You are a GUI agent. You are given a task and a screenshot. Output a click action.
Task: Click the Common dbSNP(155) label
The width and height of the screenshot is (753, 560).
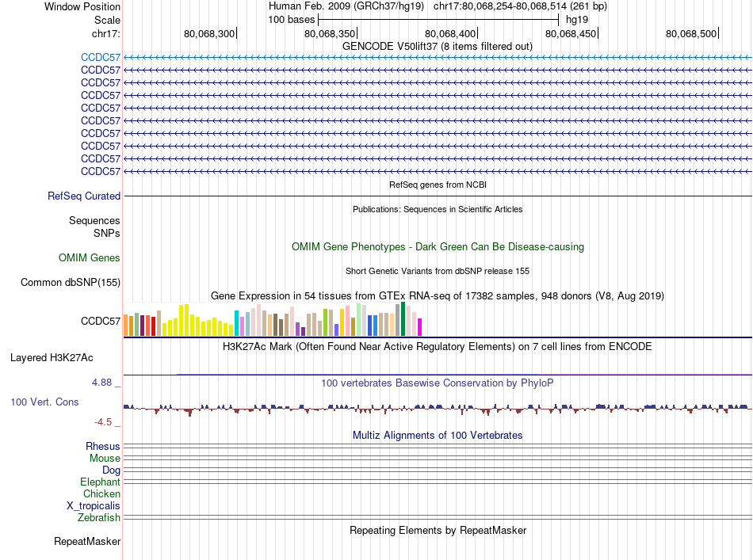coord(71,282)
